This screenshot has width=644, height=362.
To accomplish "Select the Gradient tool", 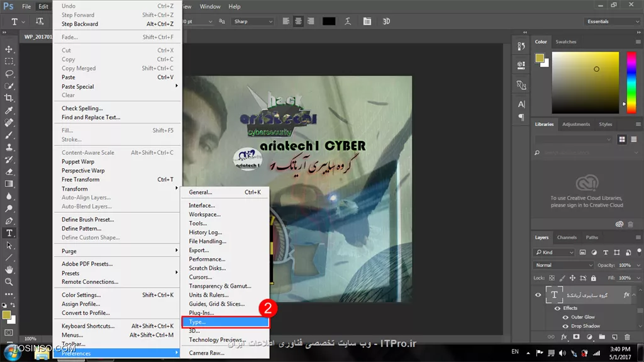I will 9,184.
